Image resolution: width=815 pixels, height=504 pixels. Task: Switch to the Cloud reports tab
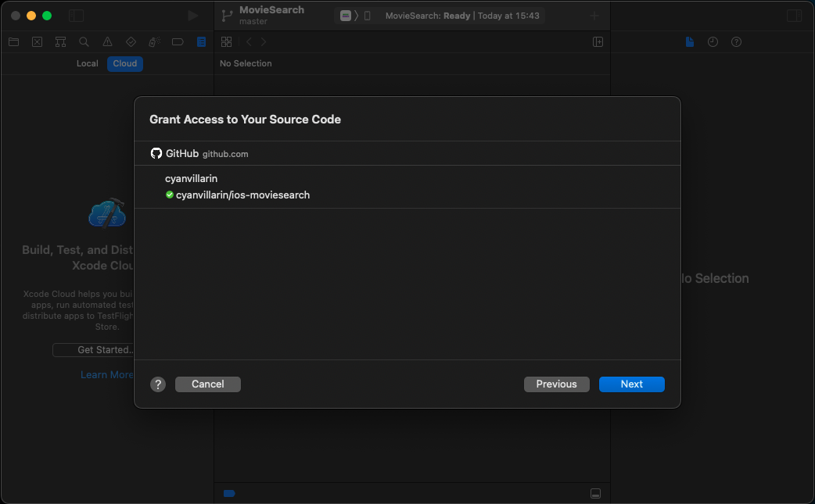(124, 63)
